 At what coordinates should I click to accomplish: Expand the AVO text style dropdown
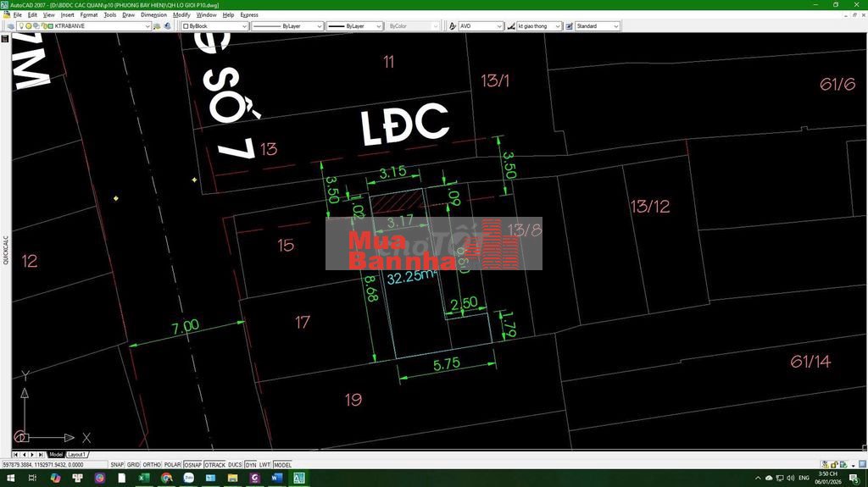tap(499, 26)
